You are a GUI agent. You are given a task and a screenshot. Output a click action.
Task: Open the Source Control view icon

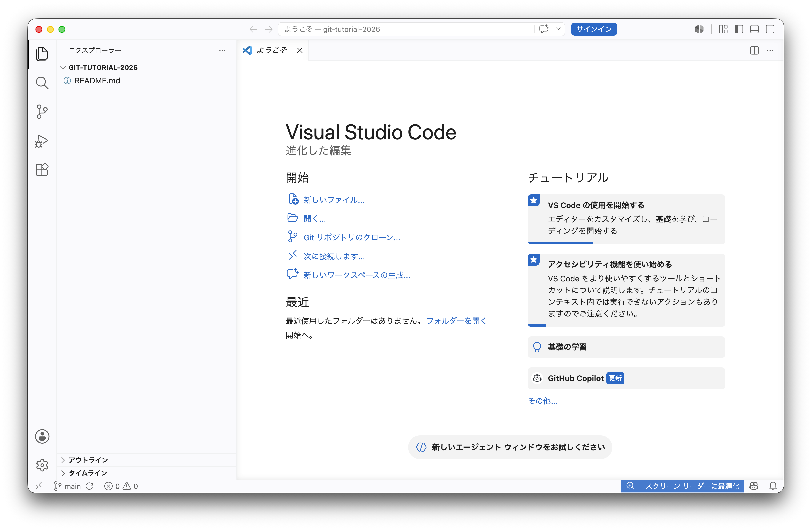[x=42, y=112]
